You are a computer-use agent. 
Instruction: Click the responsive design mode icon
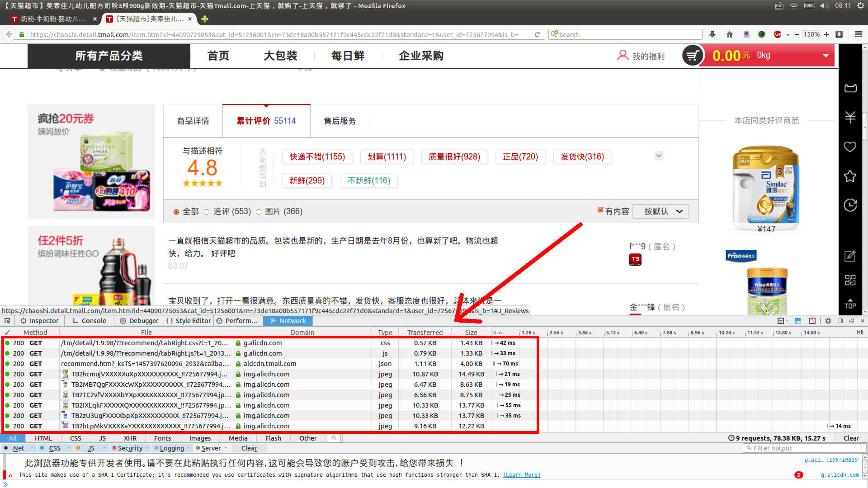click(x=812, y=321)
